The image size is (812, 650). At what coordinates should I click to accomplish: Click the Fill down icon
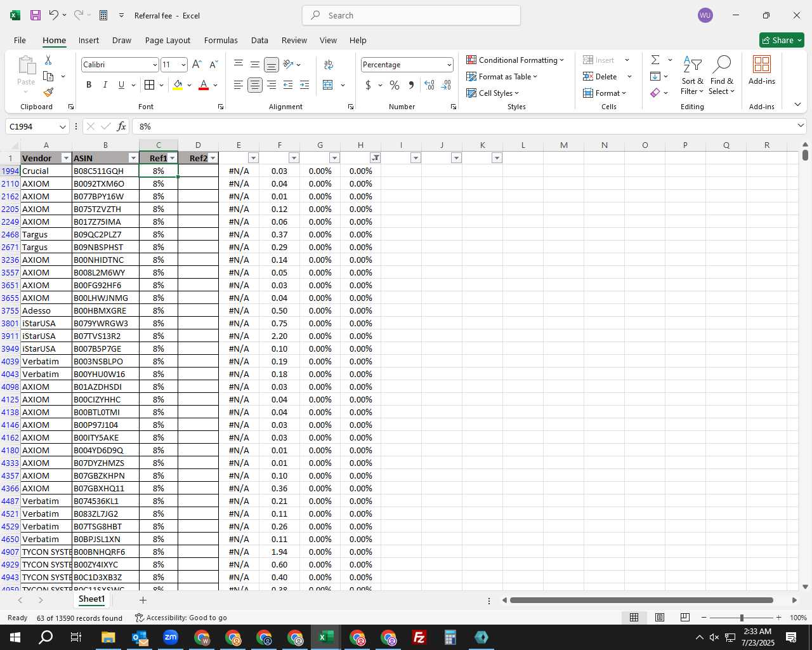click(655, 76)
